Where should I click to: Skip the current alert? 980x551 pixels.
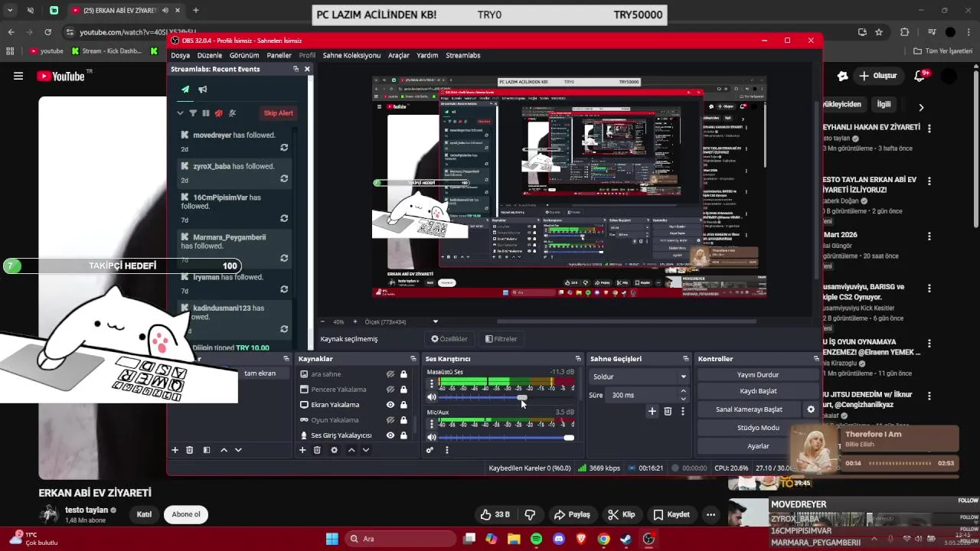(278, 113)
